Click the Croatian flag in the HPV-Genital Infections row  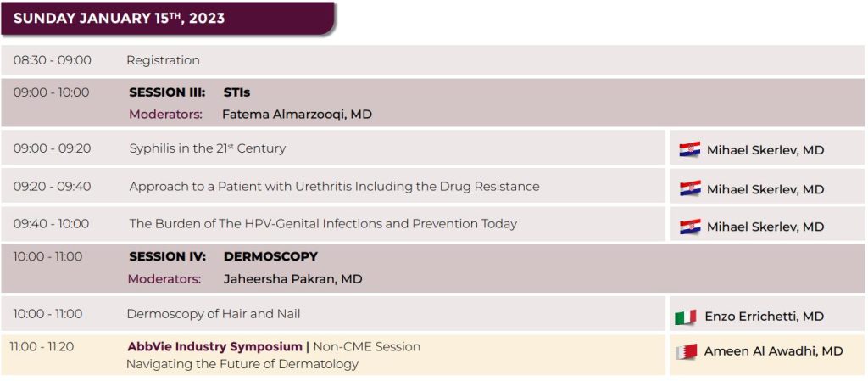[690, 227]
